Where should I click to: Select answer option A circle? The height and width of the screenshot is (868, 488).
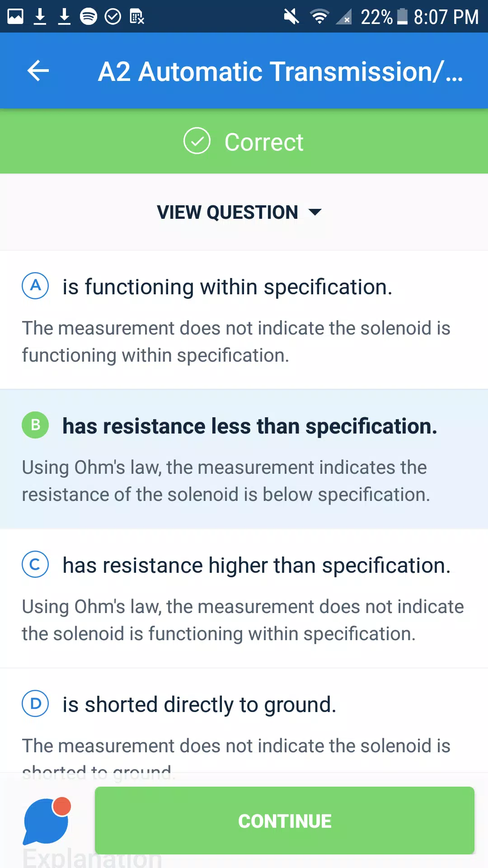pyautogui.click(x=35, y=286)
